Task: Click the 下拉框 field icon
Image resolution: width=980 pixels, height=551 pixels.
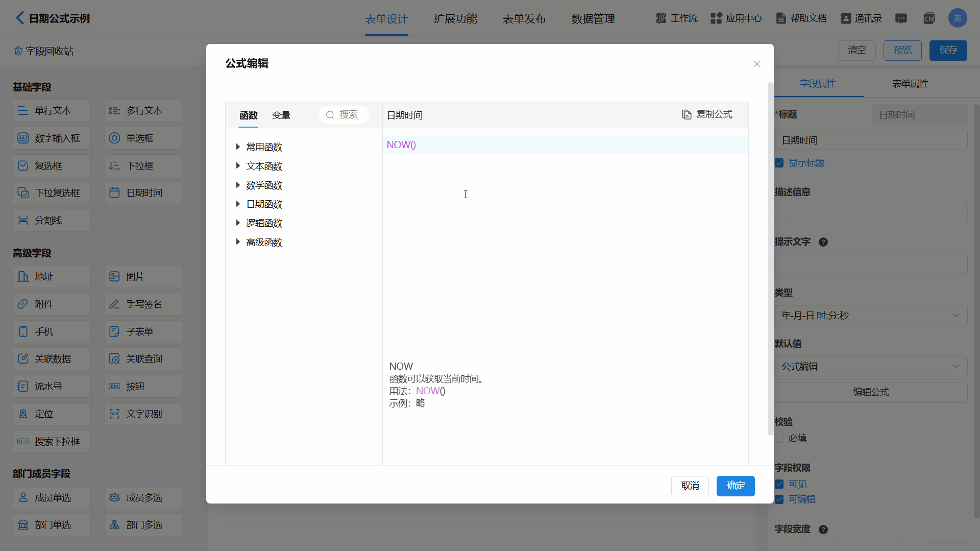Action: [x=114, y=165]
